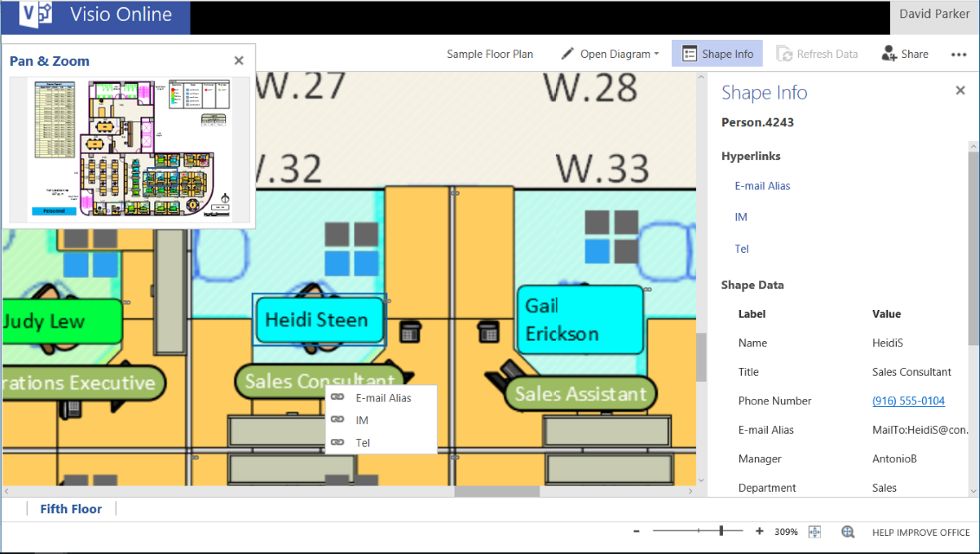Click the E-mail Alias hyperlink in Shape Info

[x=763, y=185]
